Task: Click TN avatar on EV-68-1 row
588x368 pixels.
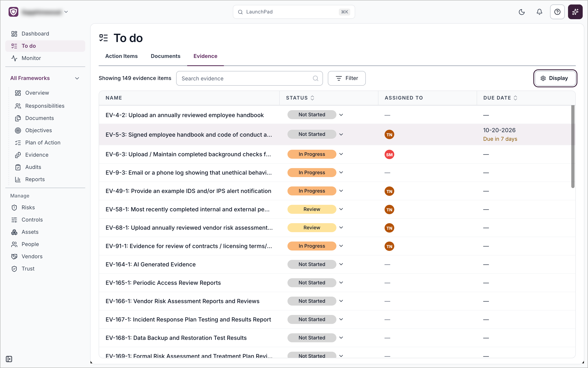Action: (389, 228)
